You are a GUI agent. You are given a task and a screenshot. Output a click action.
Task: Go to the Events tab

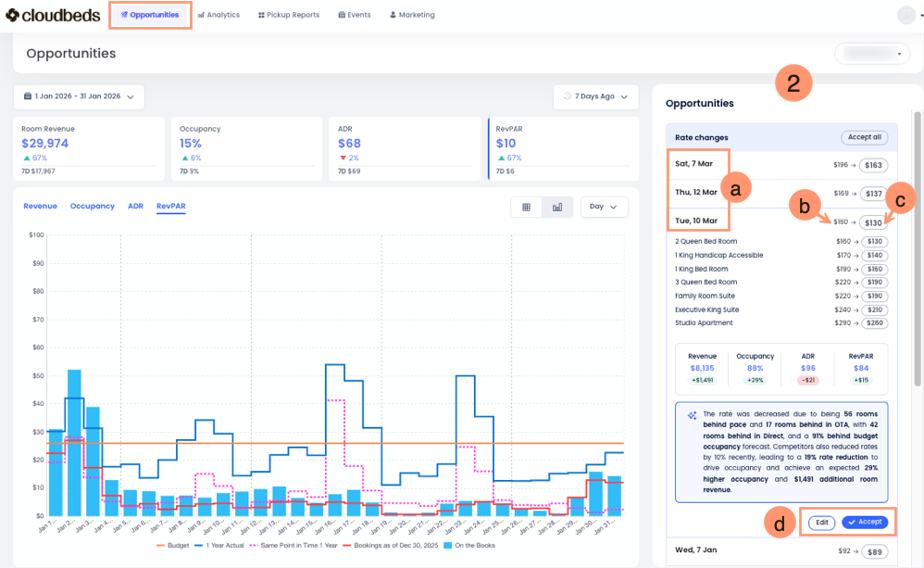pyautogui.click(x=355, y=15)
